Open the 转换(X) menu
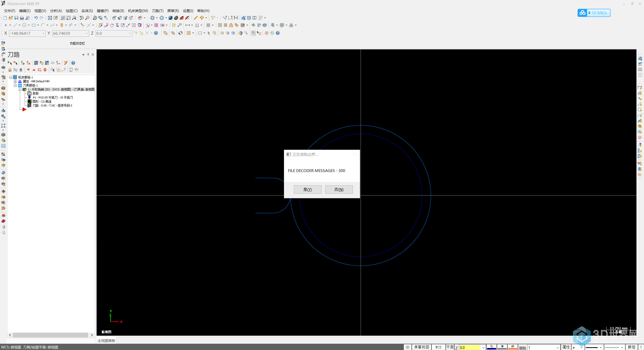644x350 pixels. 118,11
